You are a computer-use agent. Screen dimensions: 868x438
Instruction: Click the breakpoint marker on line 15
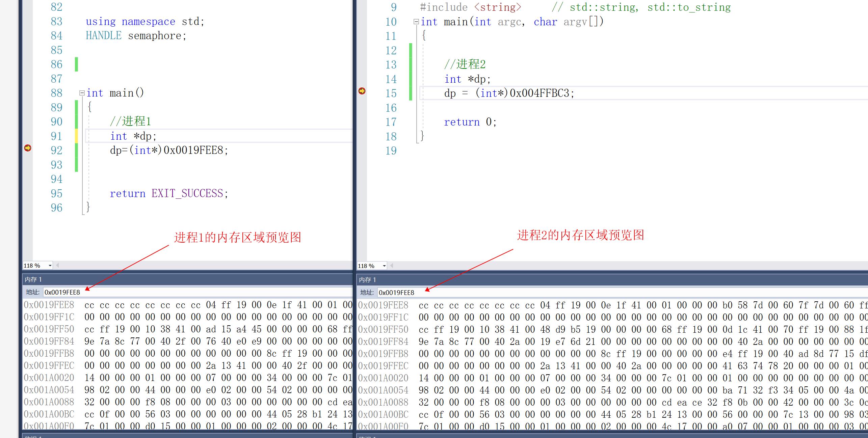pos(362,91)
